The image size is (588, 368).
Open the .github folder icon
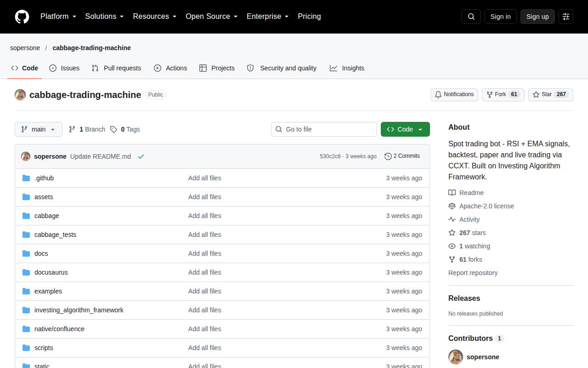(26, 178)
